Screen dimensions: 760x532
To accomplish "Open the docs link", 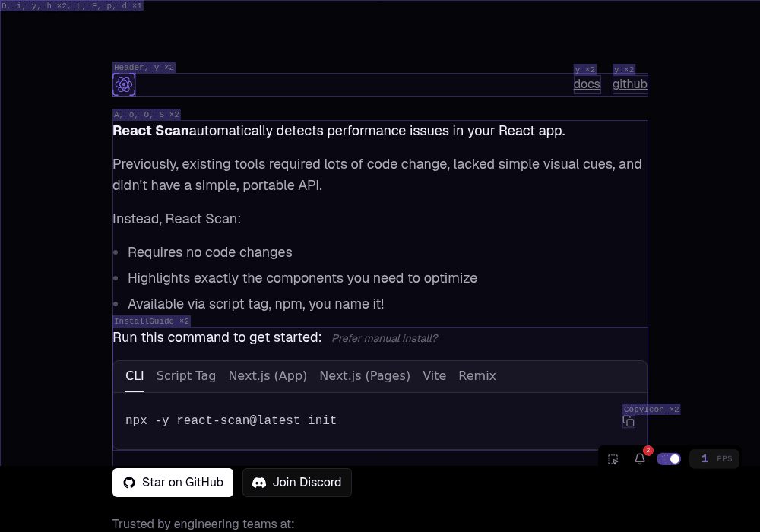I will point(587,84).
